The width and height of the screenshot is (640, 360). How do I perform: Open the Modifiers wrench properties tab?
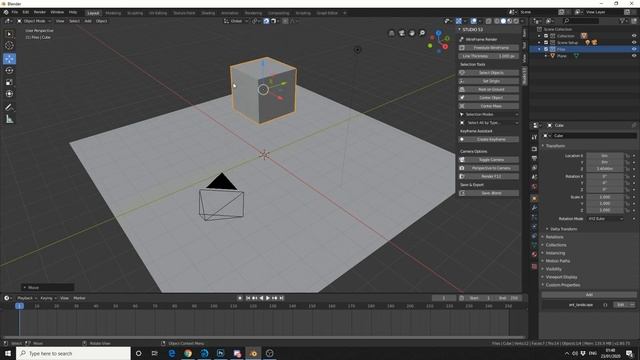pos(534,208)
